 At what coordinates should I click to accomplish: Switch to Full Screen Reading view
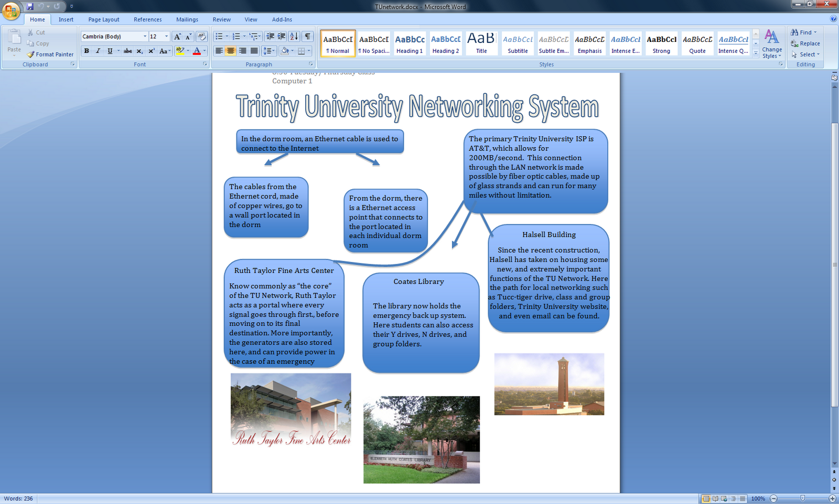click(x=715, y=499)
